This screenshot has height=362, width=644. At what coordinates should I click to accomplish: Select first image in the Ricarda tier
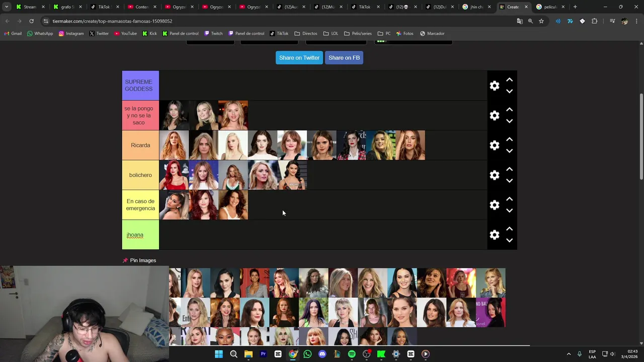point(174,145)
